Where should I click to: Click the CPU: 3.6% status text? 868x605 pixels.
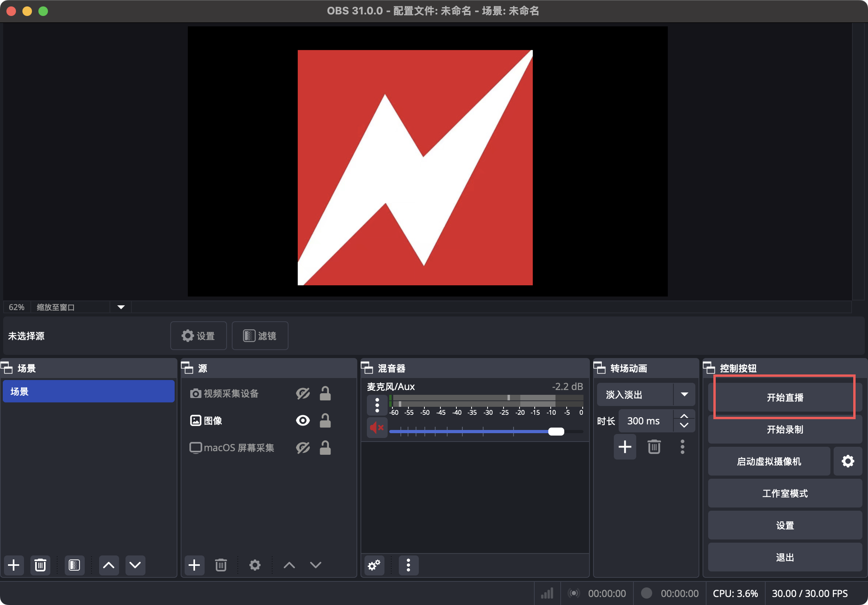(x=735, y=593)
